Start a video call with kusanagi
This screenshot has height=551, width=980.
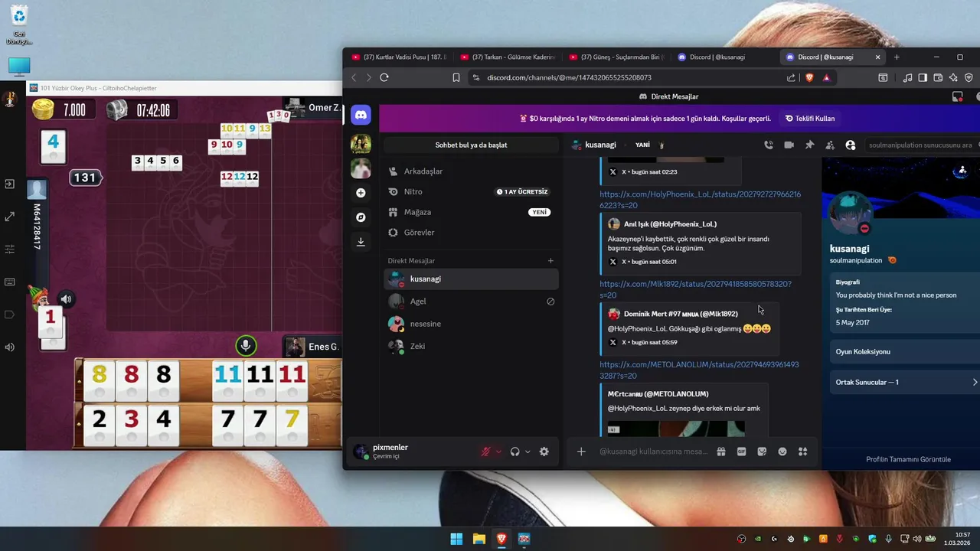(789, 145)
